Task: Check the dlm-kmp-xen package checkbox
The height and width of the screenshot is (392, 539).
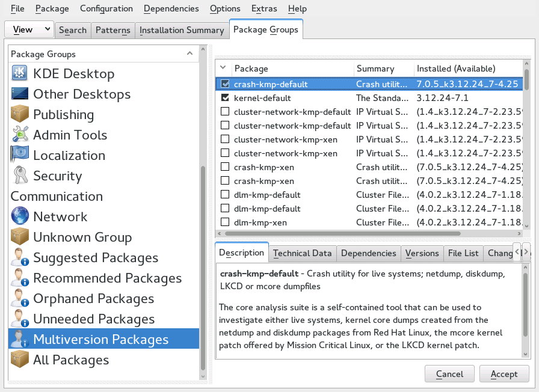Action: (225, 222)
